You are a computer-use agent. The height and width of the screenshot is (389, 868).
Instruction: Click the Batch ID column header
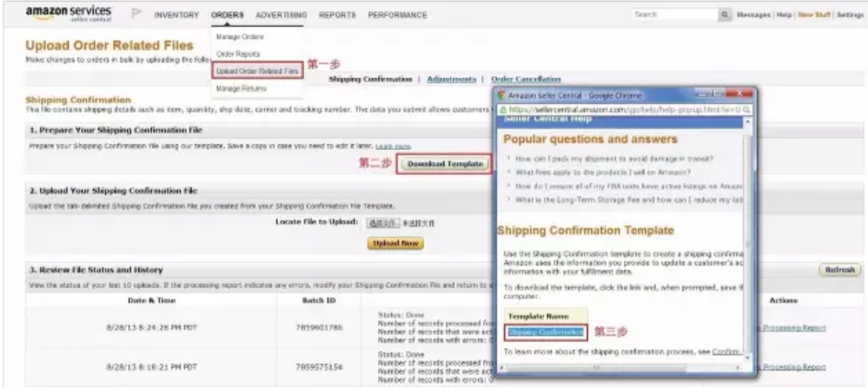pyautogui.click(x=319, y=301)
